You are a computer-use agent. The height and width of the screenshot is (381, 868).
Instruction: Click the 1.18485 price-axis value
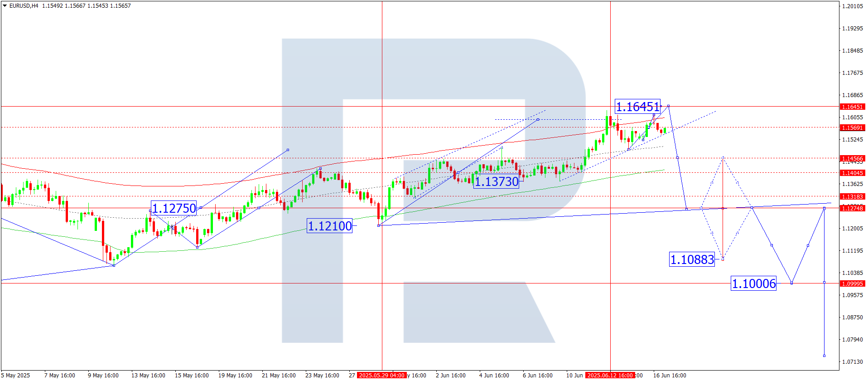[852, 50]
